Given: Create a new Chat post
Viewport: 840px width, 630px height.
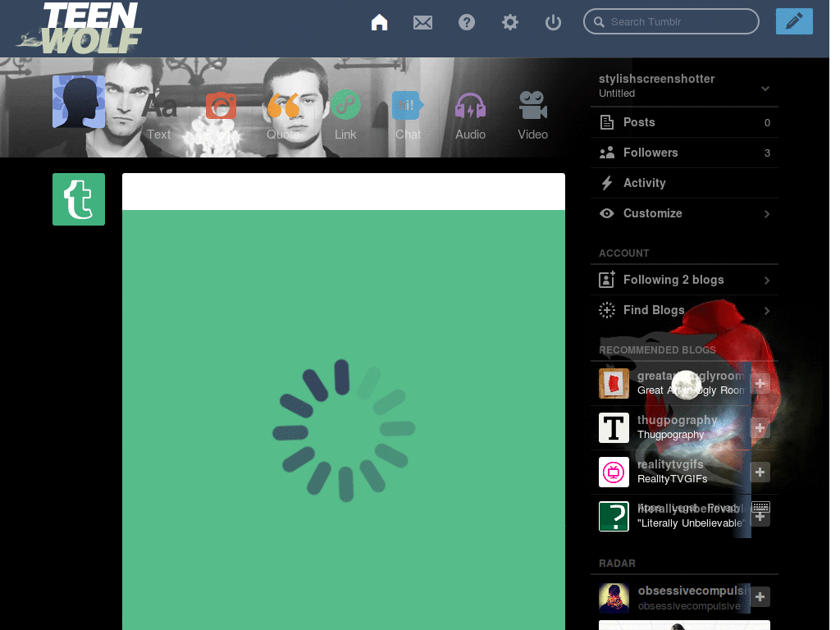Looking at the screenshot, I should click(409, 116).
